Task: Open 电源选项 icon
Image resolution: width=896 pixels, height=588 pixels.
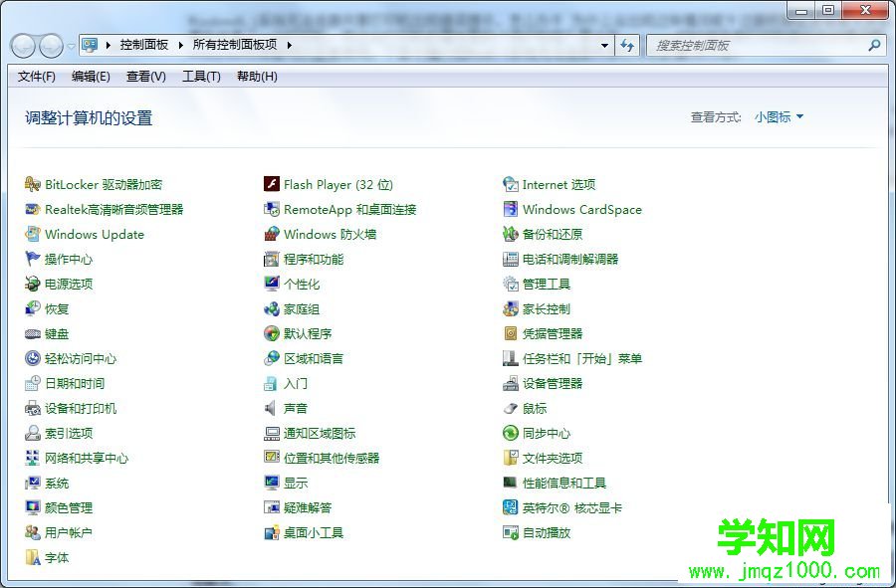Action: pyautogui.click(x=33, y=284)
